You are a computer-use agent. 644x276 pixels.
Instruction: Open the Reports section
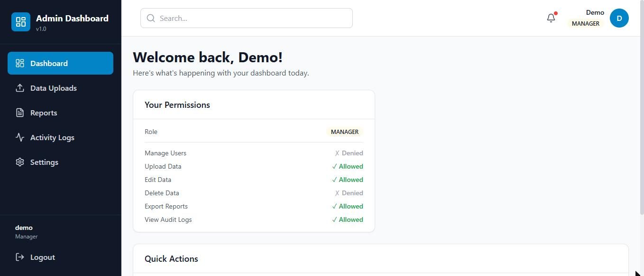[x=60, y=113]
